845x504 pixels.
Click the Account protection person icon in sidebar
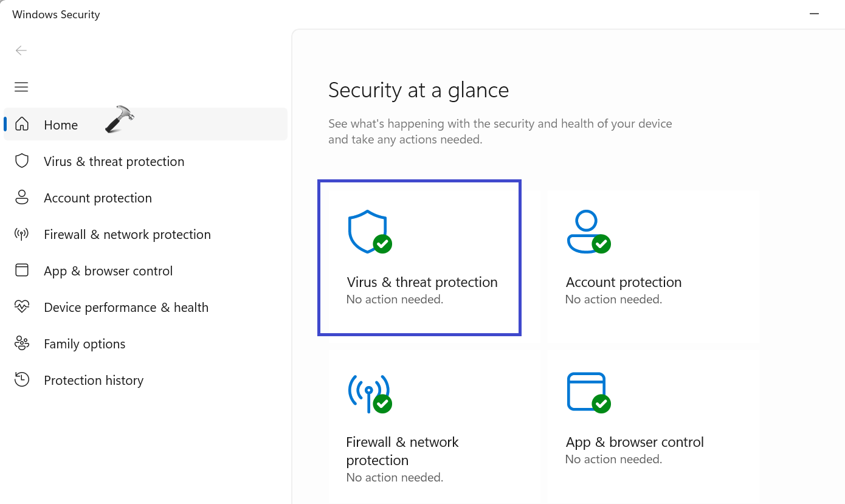click(22, 198)
